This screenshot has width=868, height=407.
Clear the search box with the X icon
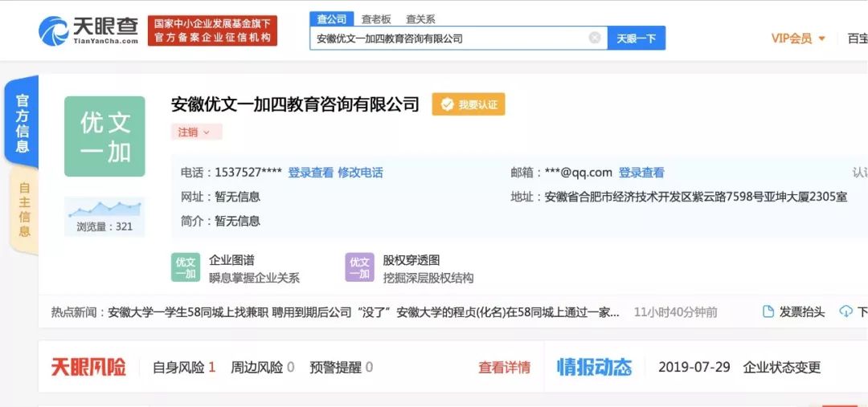[x=595, y=38]
